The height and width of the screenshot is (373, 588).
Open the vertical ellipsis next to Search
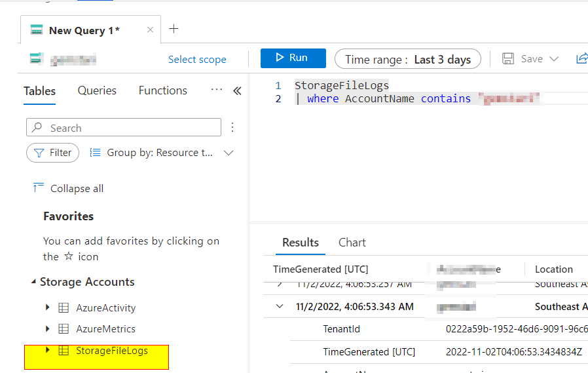coord(232,127)
